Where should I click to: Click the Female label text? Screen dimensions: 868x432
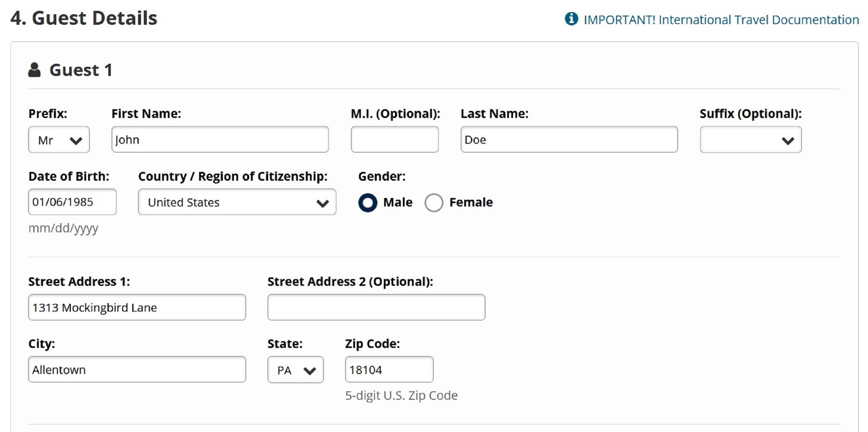pos(471,202)
